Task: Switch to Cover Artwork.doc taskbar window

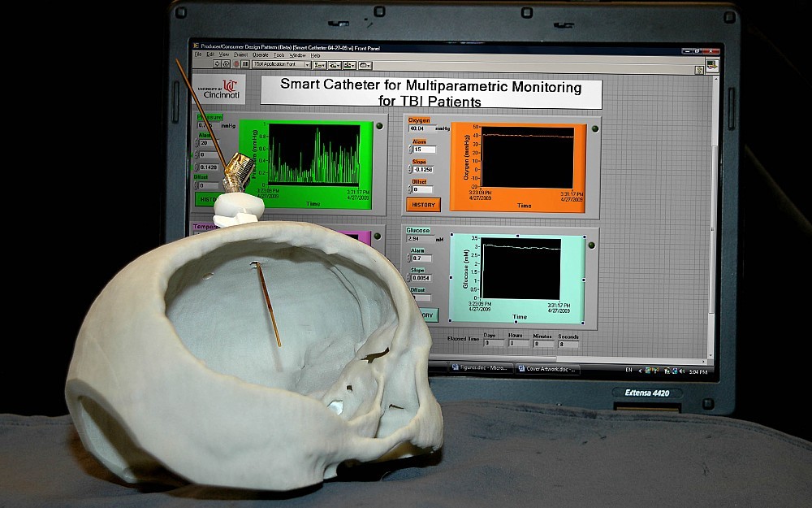Action: 546,369
